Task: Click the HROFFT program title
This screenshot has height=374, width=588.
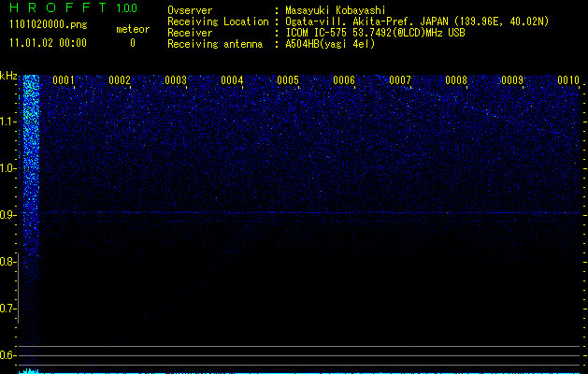Action: 58,7
